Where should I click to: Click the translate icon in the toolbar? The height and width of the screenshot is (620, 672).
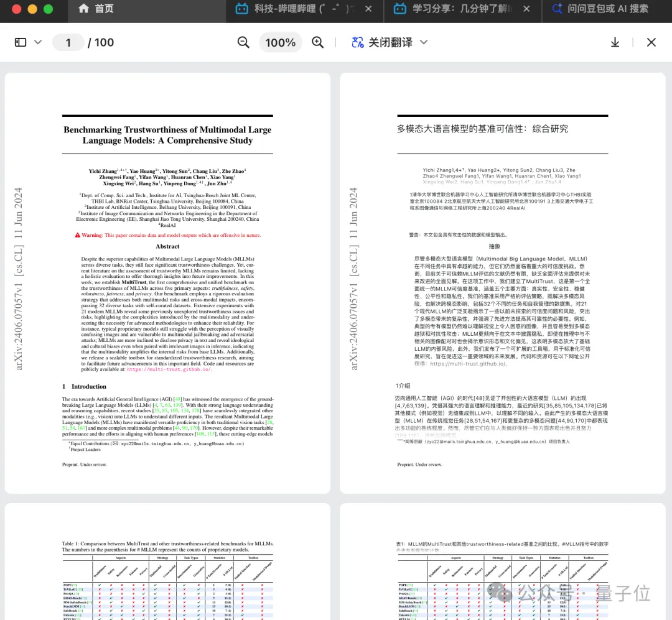click(x=357, y=42)
